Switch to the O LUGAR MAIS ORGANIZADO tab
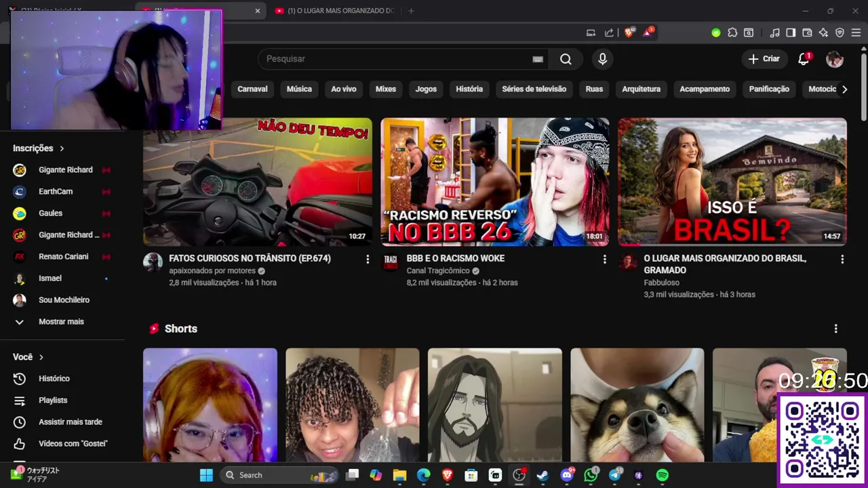 (x=335, y=11)
